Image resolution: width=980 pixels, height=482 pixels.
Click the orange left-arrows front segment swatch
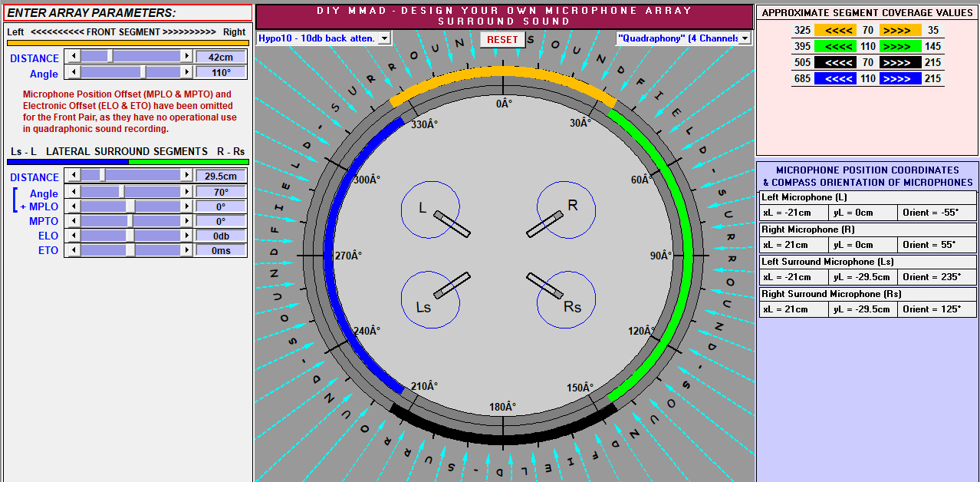point(835,31)
